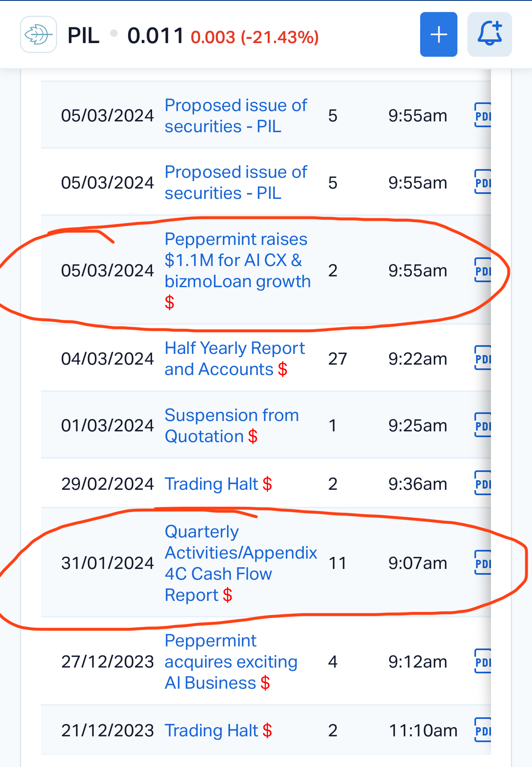
Task: Open the bell alert notification icon
Action: point(489,34)
